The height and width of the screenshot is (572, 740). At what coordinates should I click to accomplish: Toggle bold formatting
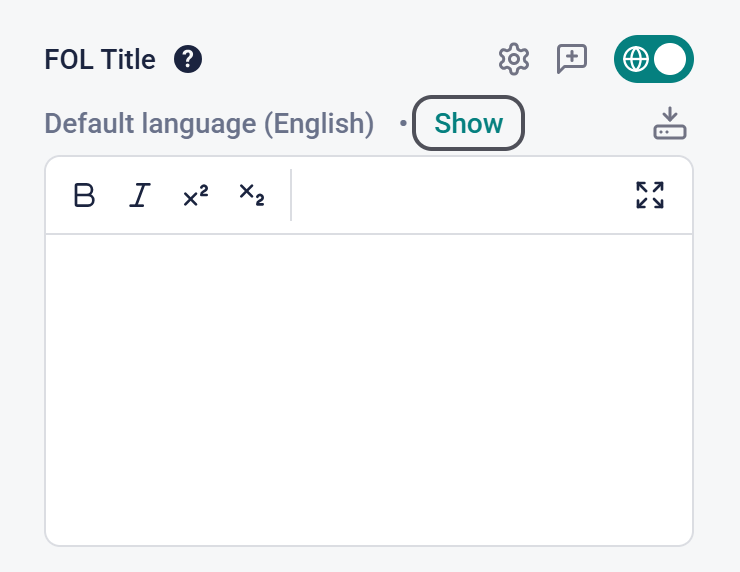point(85,195)
